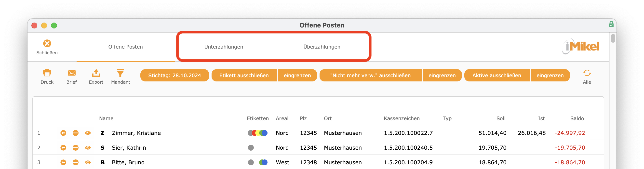
Task: Click the Plz column header
Action: (x=303, y=118)
